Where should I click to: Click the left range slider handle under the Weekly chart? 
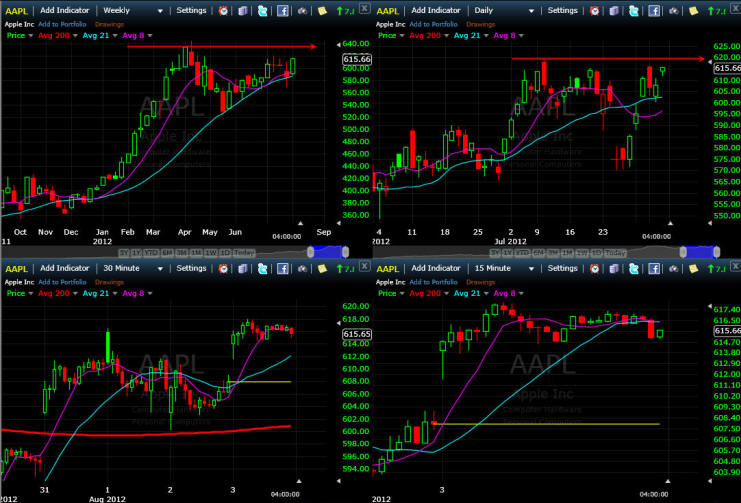tap(310, 252)
